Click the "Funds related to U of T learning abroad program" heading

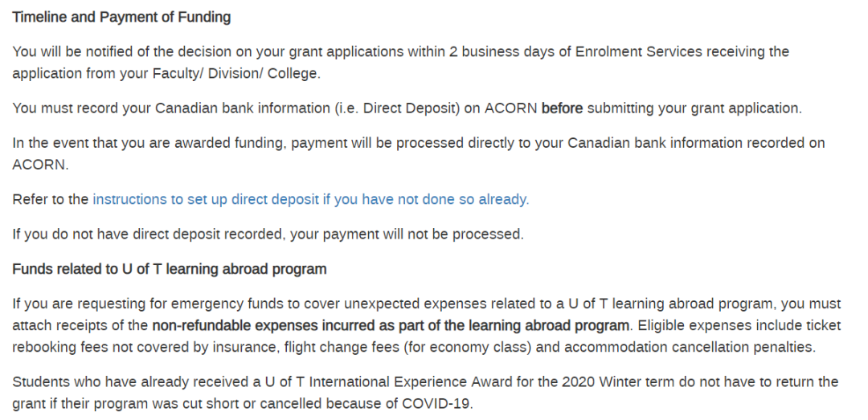click(x=170, y=269)
